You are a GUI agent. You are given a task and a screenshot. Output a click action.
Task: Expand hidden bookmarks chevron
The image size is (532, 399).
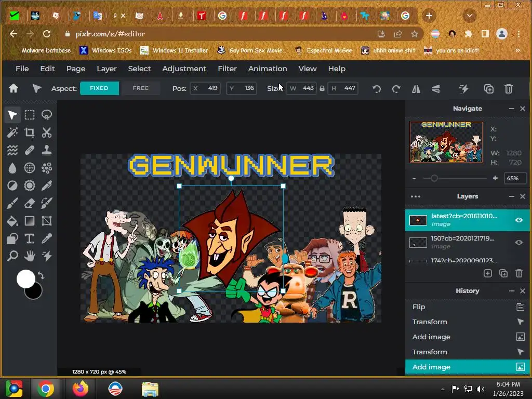coord(518,50)
